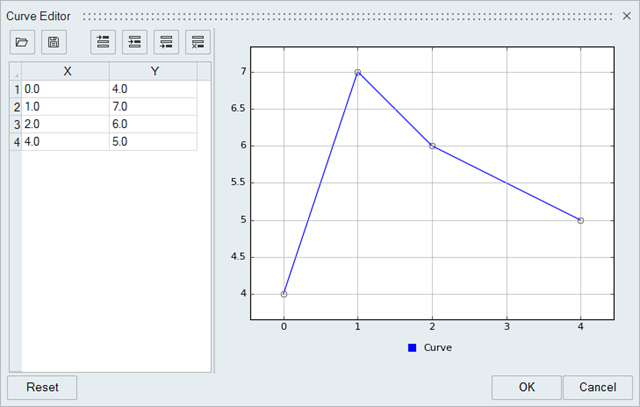Click the insert row at top icon

103,42
